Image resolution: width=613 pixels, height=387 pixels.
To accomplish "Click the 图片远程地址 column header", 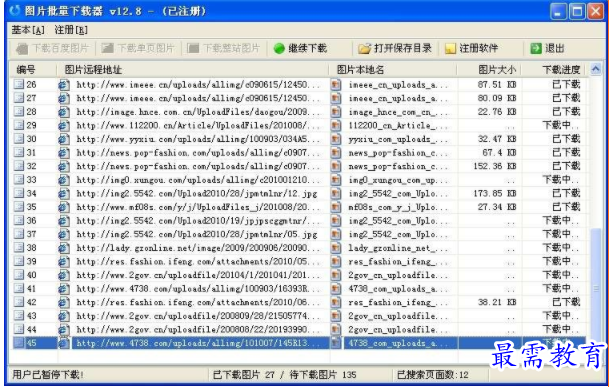I will click(x=93, y=70).
